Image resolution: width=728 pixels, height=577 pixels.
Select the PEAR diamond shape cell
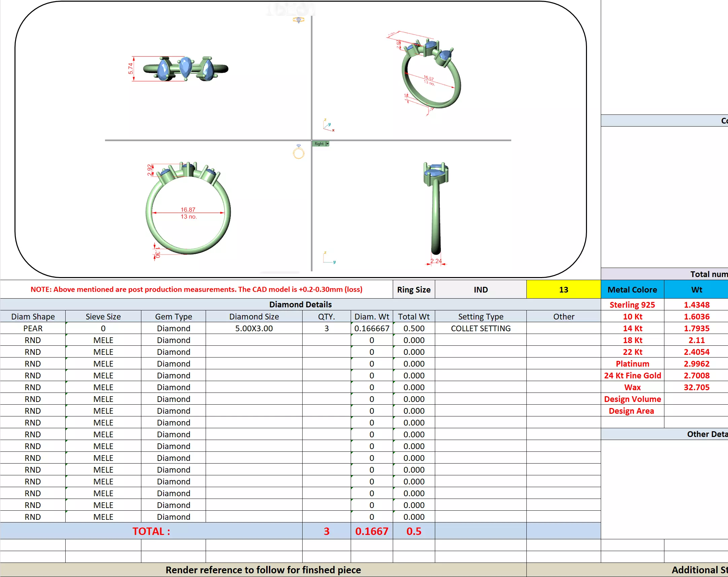[33, 328]
